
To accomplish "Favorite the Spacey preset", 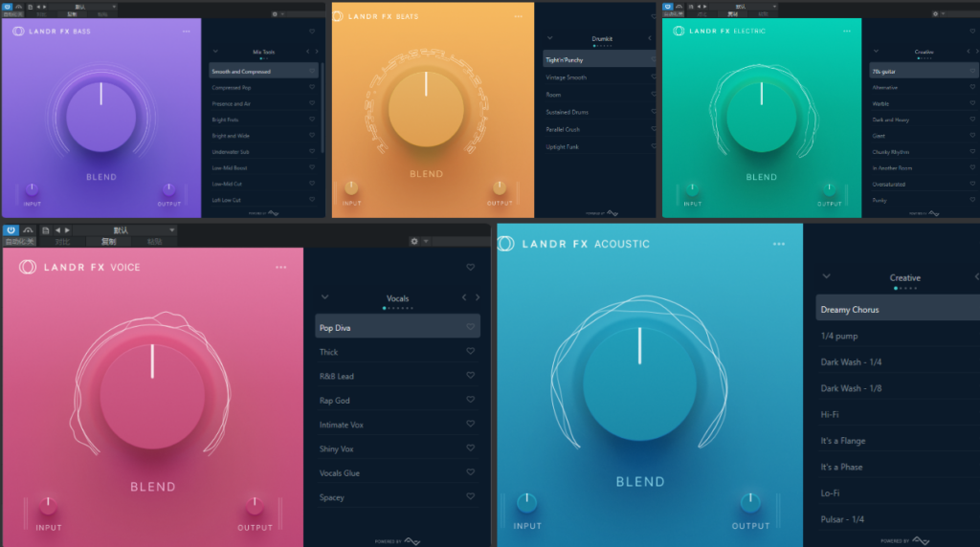I will coord(470,497).
